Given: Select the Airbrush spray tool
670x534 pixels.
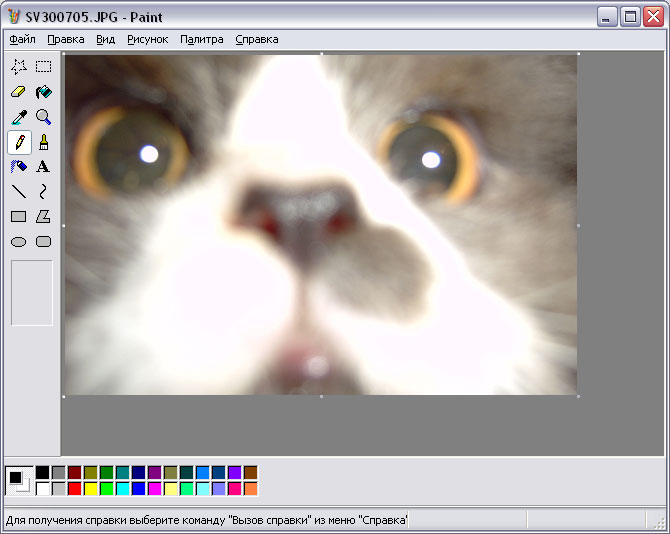Looking at the screenshot, I should (x=18, y=167).
